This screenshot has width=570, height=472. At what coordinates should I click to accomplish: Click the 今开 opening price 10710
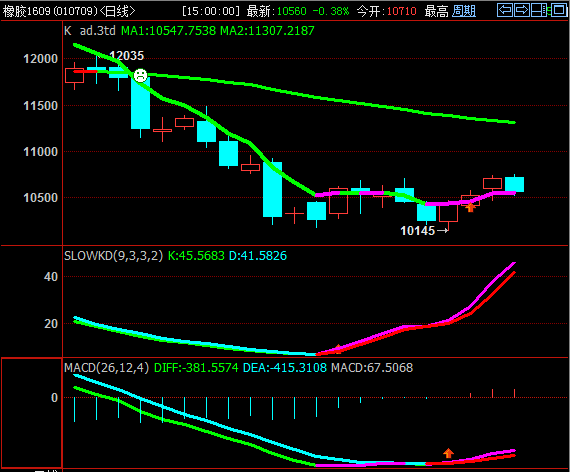tap(401, 11)
